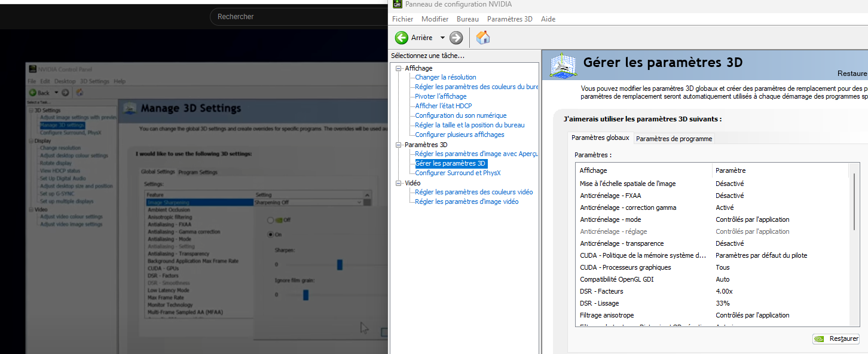The width and height of the screenshot is (868, 354).
Task: Click the Affichage column header
Action: (644, 170)
